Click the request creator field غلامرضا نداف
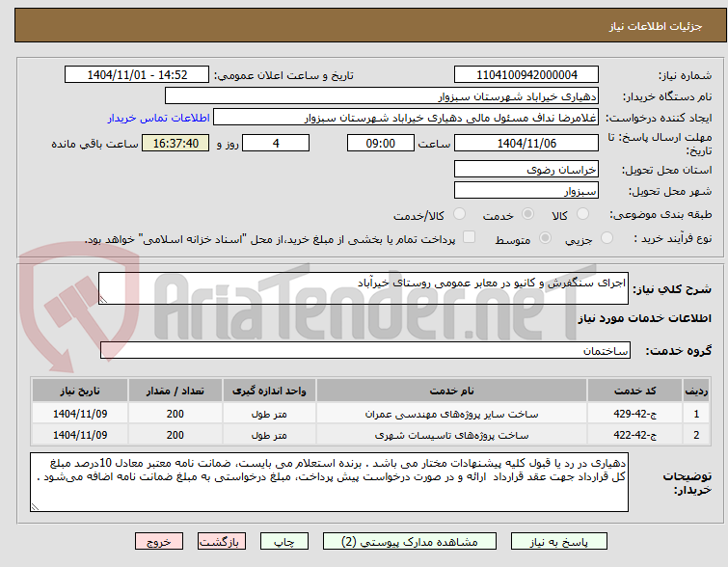Image resolution: width=728 pixels, height=567 pixels. pos(406,118)
